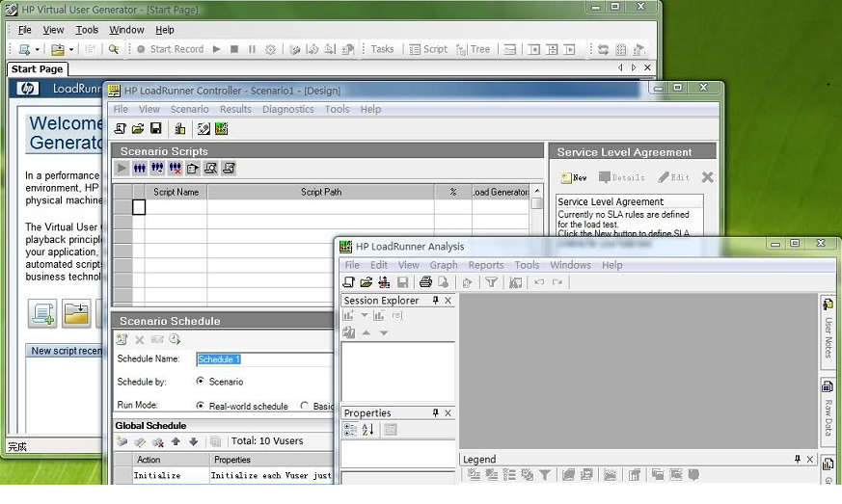Screen dimensions: 842x504
Task: Click Details button in Service Level Agreement
Action: [622, 177]
